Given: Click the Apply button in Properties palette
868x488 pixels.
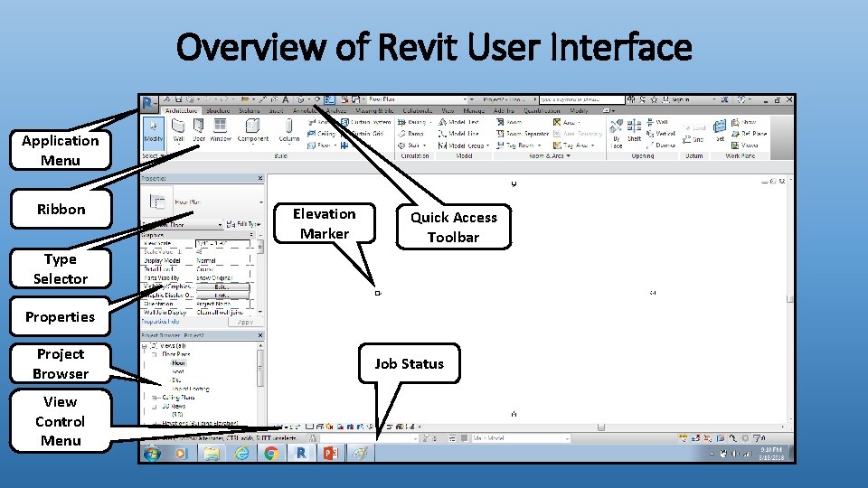Looking at the screenshot, I should point(245,322).
